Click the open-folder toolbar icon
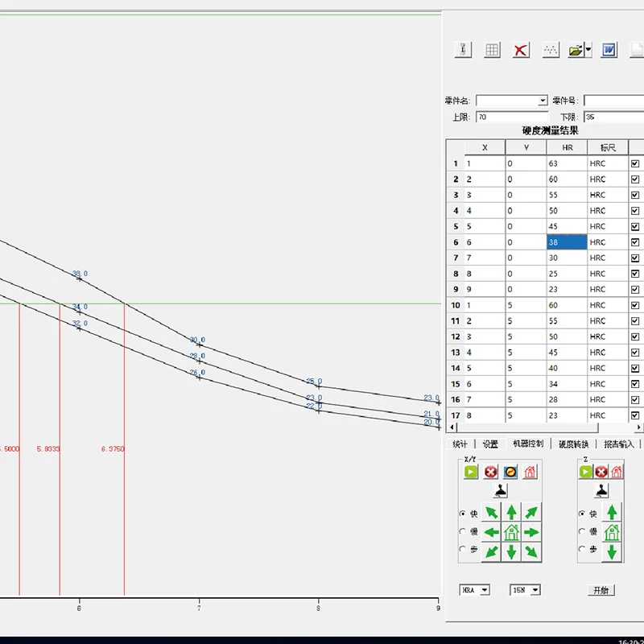The height and width of the screenshot is (644, 644). 575,50
